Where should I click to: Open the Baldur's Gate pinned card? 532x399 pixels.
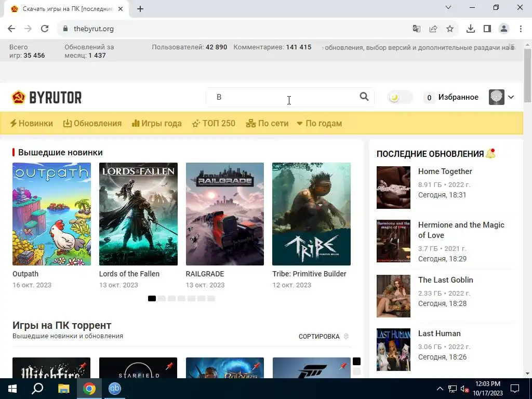pos(224,368)
